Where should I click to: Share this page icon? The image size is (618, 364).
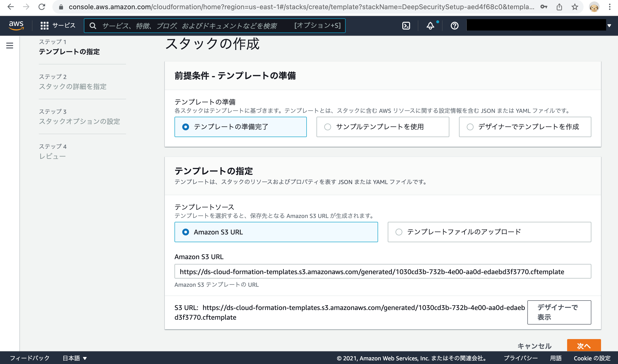559,7
